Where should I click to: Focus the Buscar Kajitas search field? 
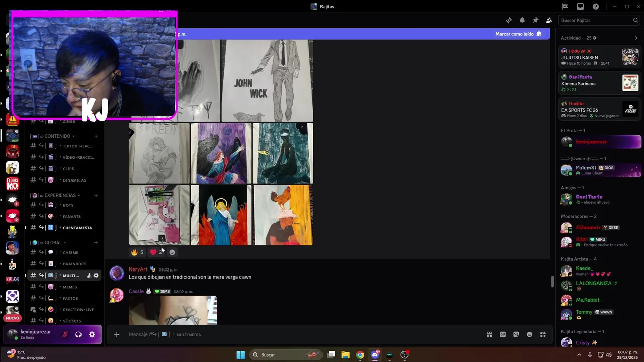point(599,20)
